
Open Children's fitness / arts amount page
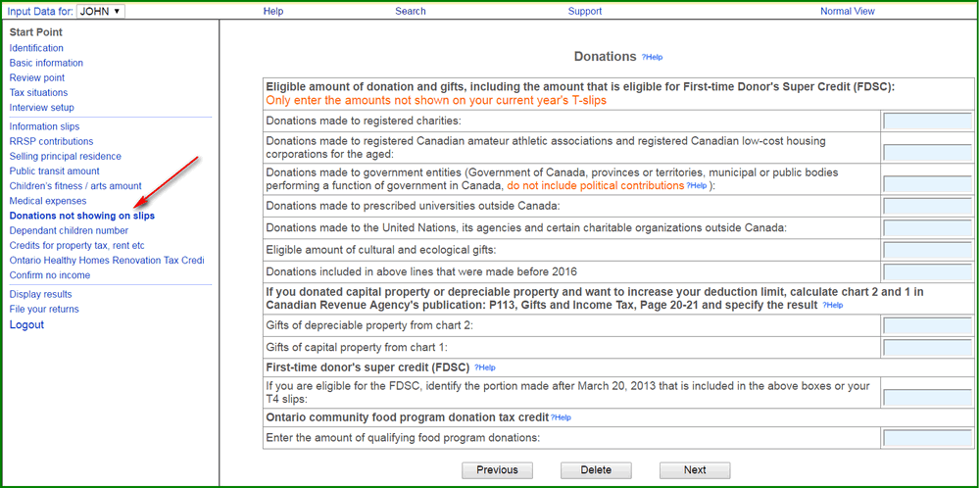(x=75, y=186)
